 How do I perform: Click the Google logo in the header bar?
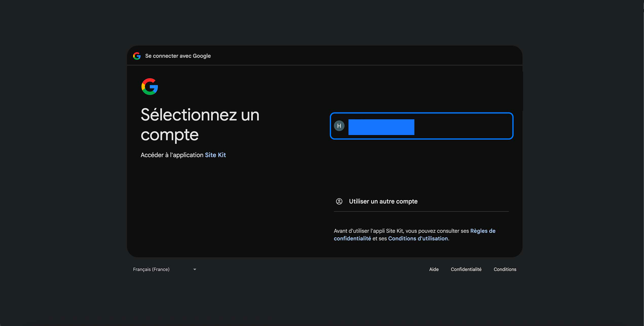pos(137,56)
